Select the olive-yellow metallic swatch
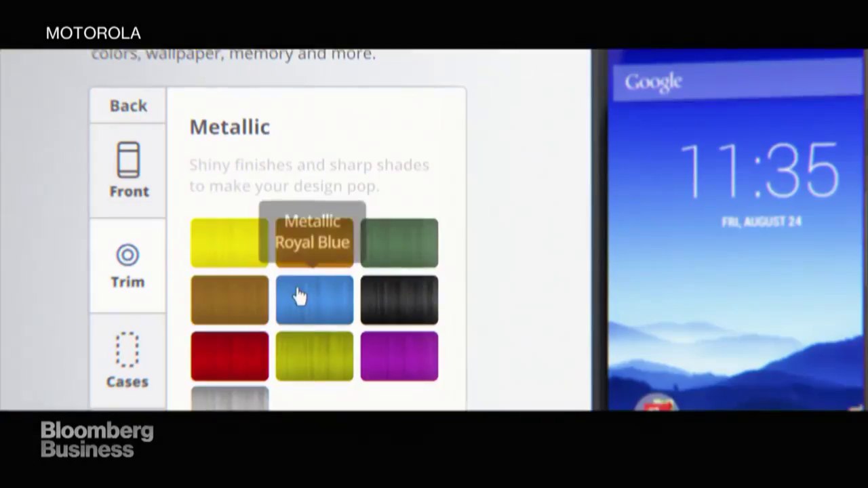 click(314, 357)
